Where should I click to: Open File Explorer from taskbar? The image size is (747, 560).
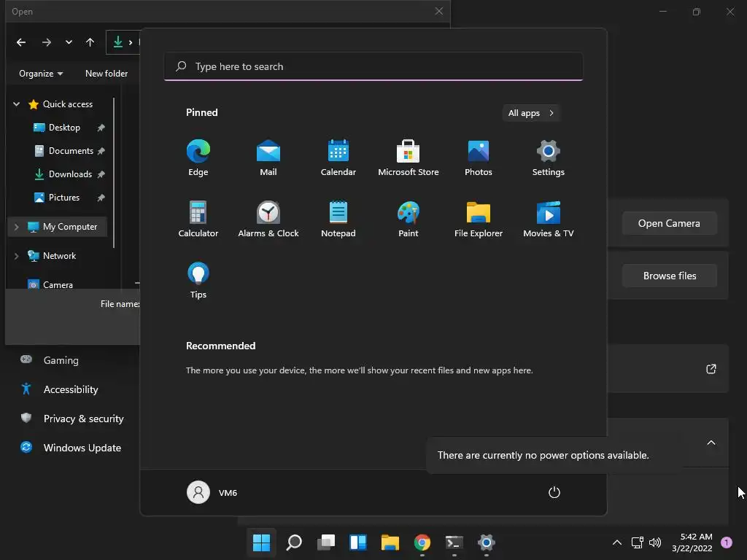(390, 542)
